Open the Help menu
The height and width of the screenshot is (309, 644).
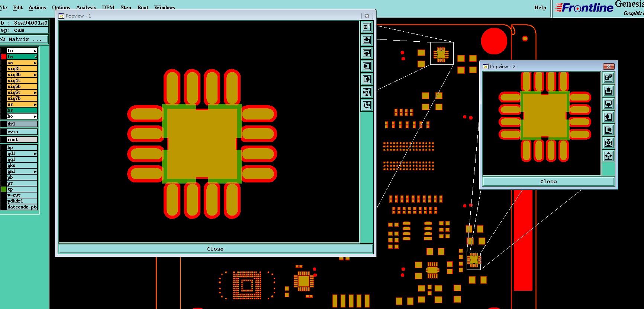point(540,7)
